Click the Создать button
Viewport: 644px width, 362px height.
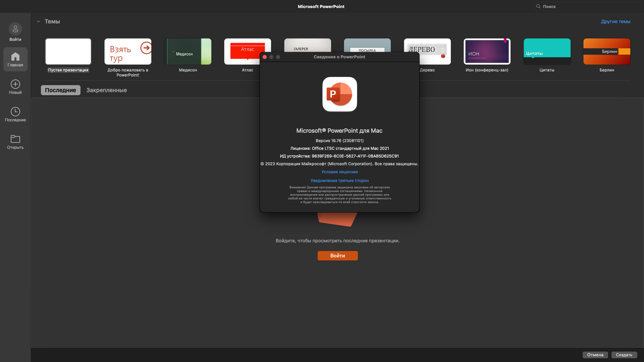point(624,355)
